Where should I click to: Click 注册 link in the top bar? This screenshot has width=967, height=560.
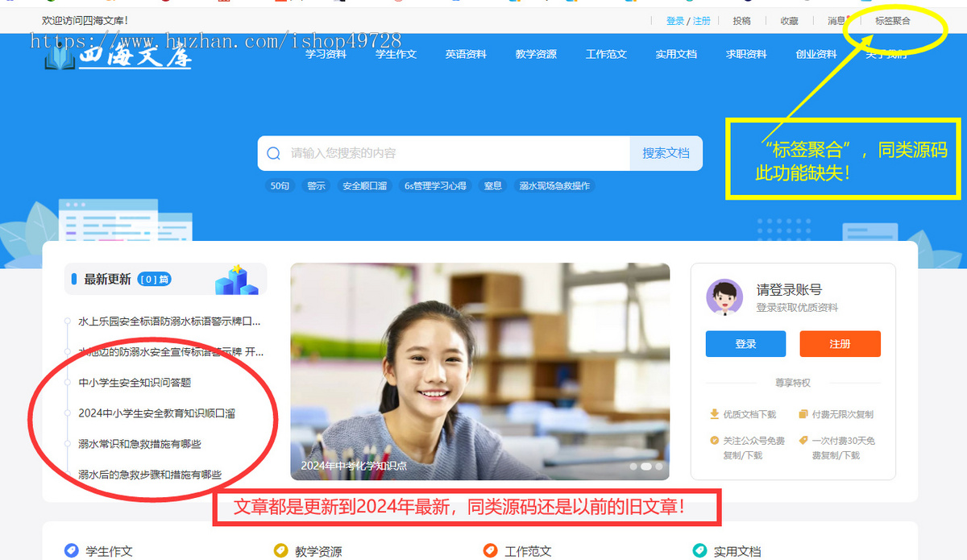702,21
